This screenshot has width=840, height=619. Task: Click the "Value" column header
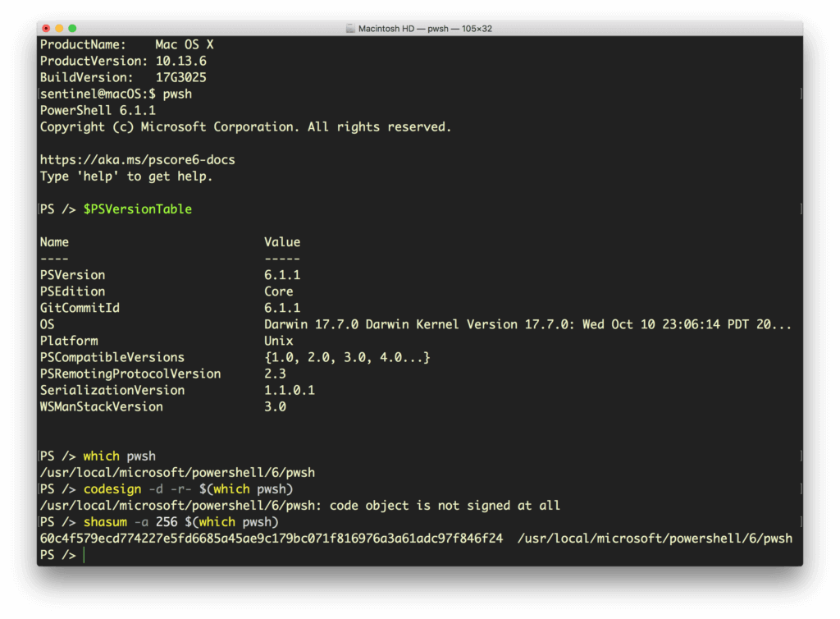click(281, 242)
